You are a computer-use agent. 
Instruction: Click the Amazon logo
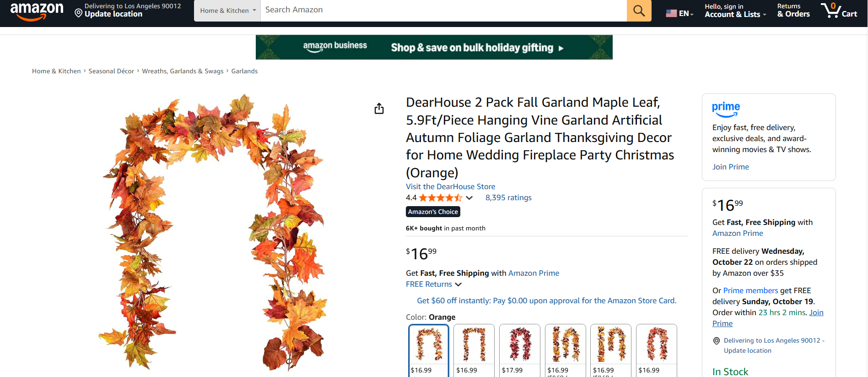(x=37, y=11)
